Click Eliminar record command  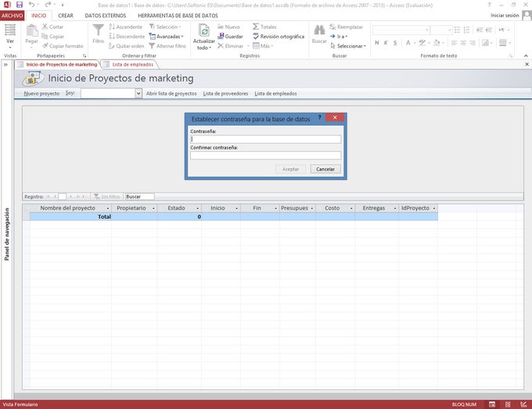231,46
